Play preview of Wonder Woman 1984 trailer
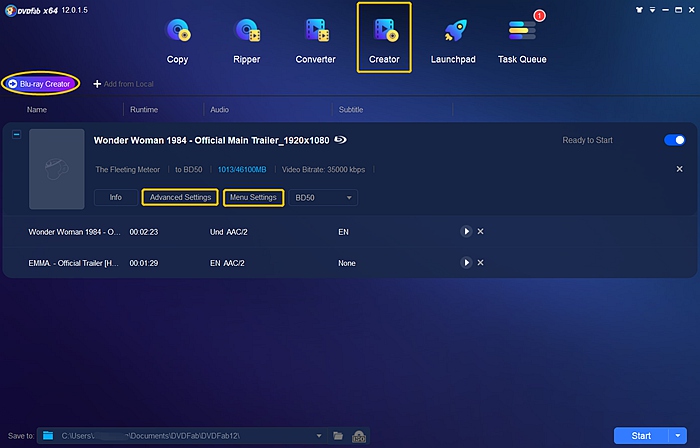The height and width of the screenshot is (448, 700). tap(466, 231)
